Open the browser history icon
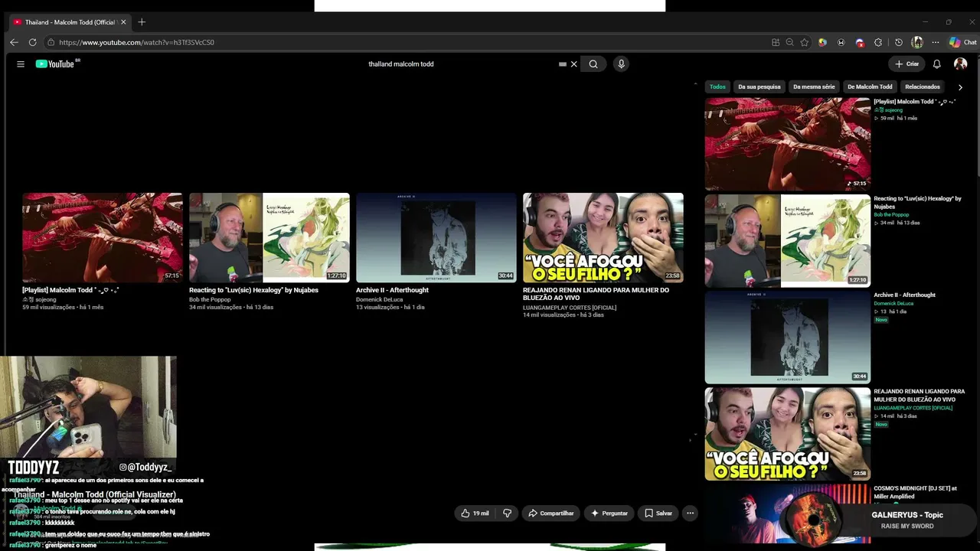The height and width of the screenshot is (551, 980). (x=899, y=42)
